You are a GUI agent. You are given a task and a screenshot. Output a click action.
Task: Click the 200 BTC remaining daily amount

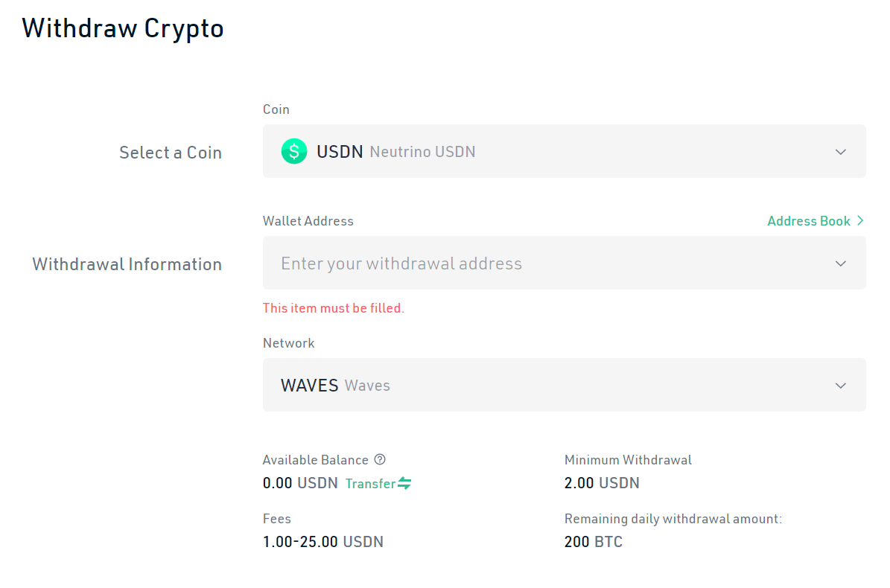(593, 542)
